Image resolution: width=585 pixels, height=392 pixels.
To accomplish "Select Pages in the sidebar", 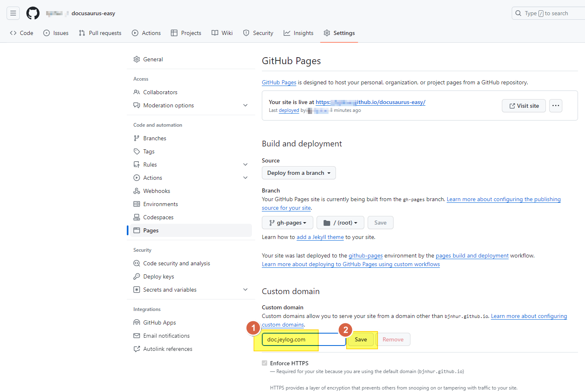I will click(x=191, y=230).
